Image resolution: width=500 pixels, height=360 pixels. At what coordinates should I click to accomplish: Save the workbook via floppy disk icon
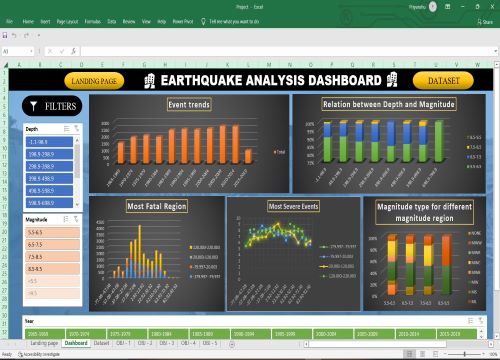pos(5,35)
